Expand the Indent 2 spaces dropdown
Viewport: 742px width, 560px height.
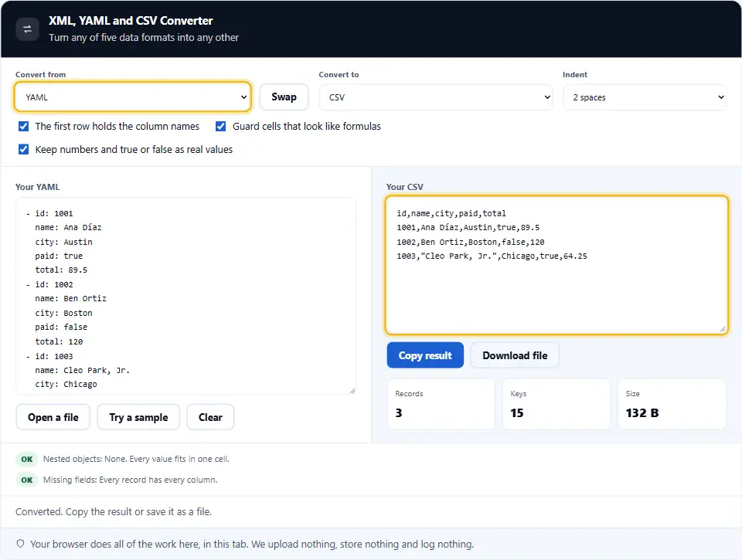point(645,97)
